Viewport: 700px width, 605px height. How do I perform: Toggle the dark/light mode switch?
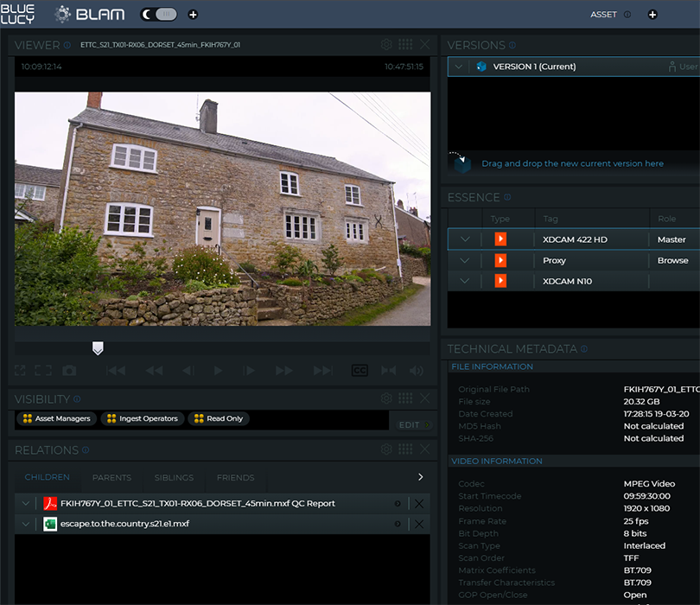(159, 15)
